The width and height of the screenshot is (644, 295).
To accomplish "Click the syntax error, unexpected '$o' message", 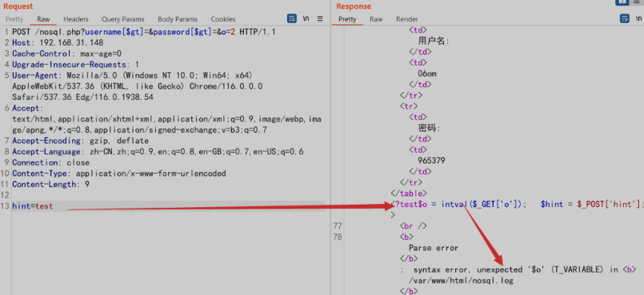I will [x=480, y=269].
